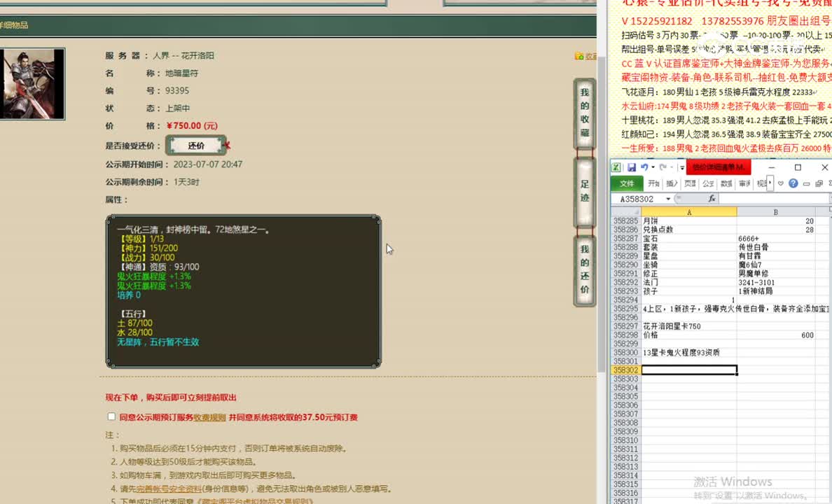Open the 文件 tab in Excel
832x504 pixels.
[627, 183]
